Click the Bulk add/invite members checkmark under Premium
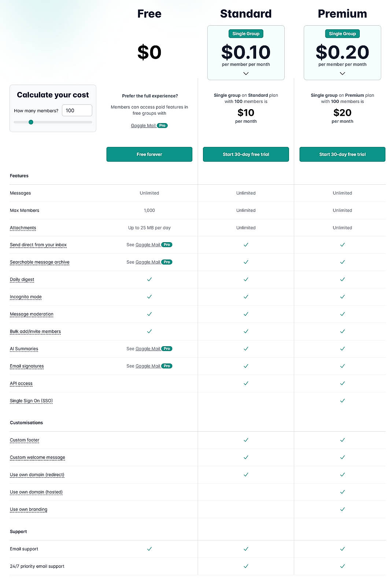Image resolution: width=392 pixels, height=580 pixels. coord(342,331)
